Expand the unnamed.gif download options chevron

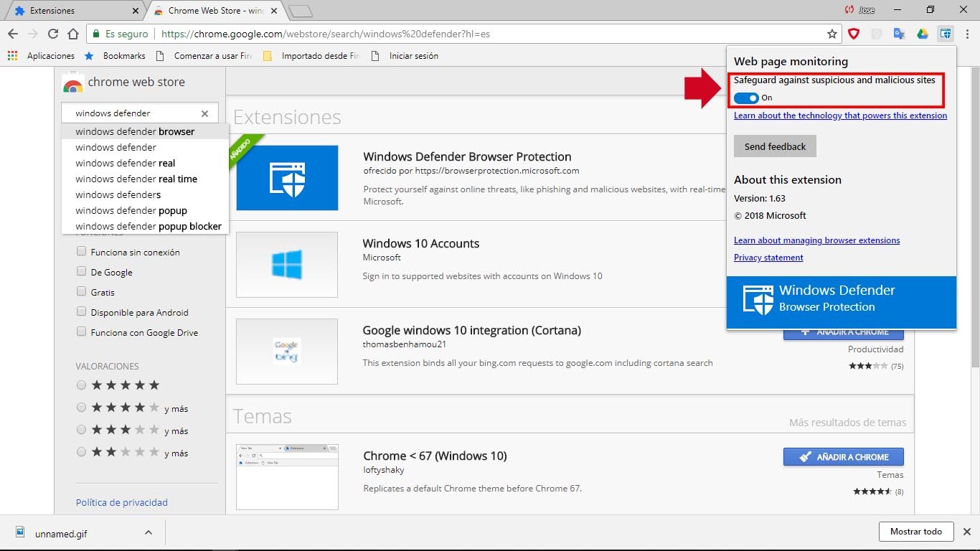click(148, 532)
